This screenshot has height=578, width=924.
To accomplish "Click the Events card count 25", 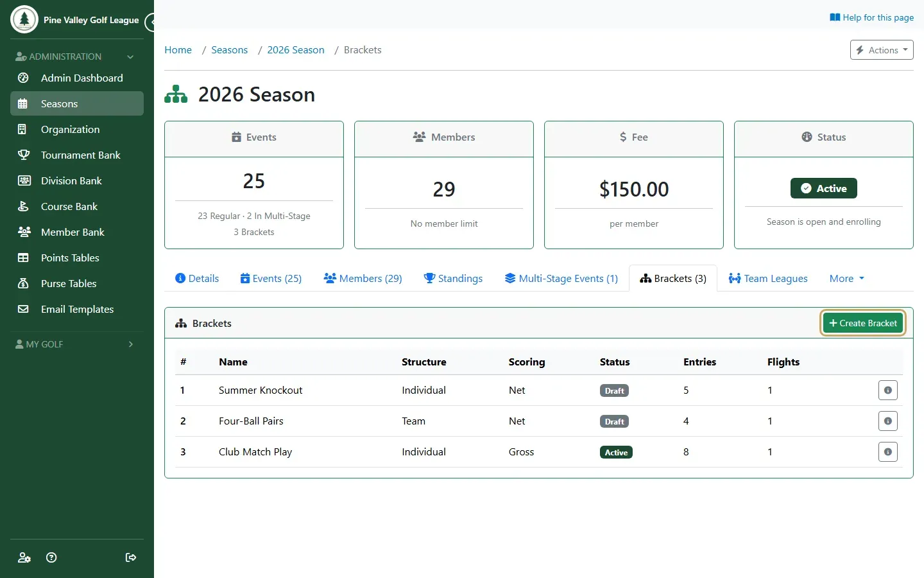I will tap(254, 181).
